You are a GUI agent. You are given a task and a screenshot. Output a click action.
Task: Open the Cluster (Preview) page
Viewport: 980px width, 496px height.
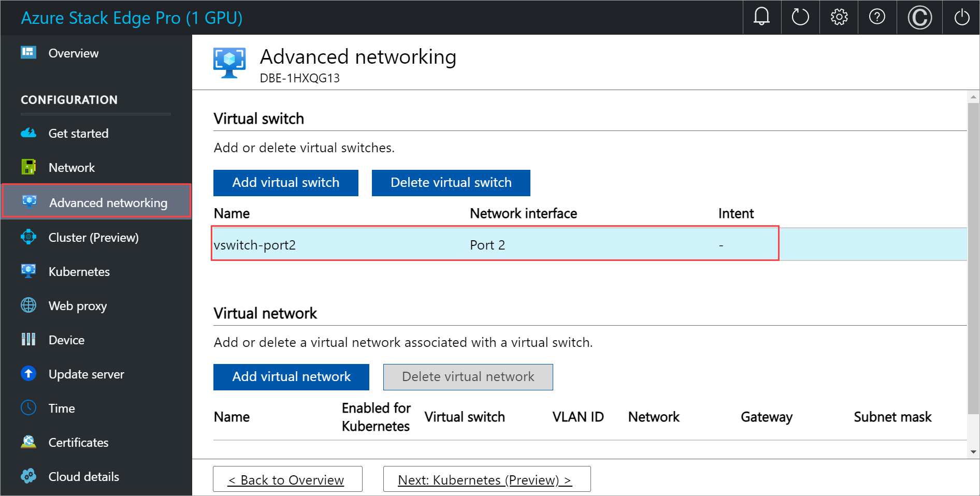(x=28, y=237)
